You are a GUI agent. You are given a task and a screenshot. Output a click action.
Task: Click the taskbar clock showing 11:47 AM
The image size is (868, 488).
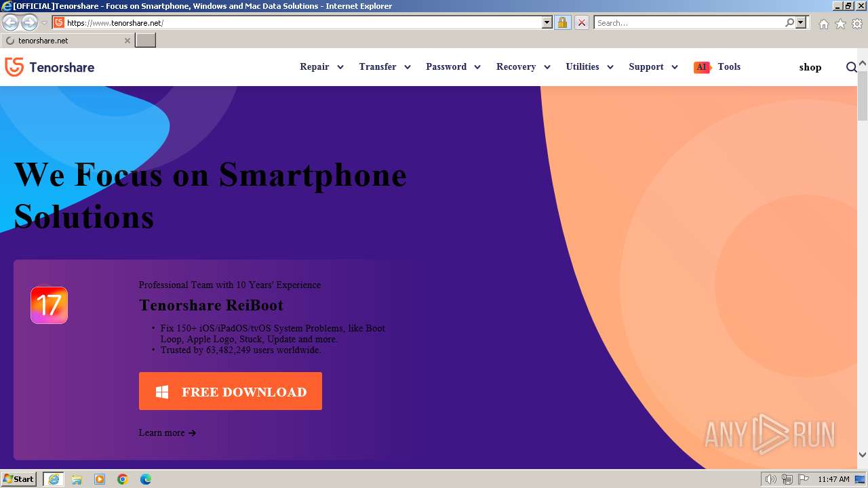833,479
